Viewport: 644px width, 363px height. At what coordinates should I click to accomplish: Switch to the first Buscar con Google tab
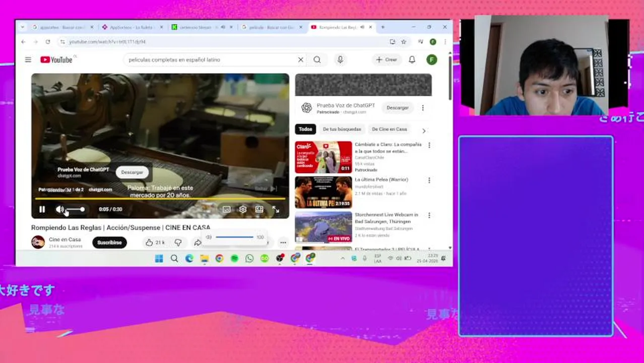point(62,27)
